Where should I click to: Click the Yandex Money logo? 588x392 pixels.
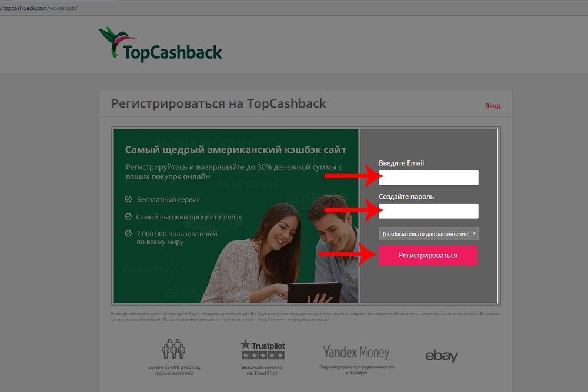[356, 351]
